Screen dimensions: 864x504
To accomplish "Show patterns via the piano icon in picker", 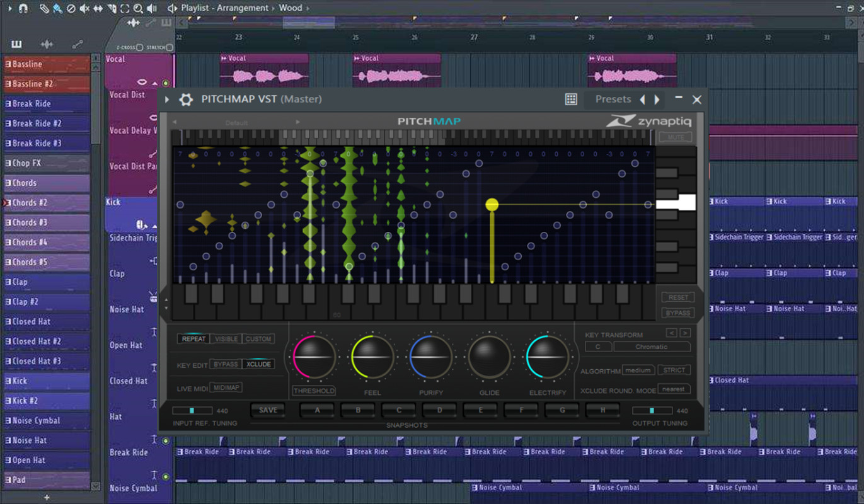I will tap(16, 44).
